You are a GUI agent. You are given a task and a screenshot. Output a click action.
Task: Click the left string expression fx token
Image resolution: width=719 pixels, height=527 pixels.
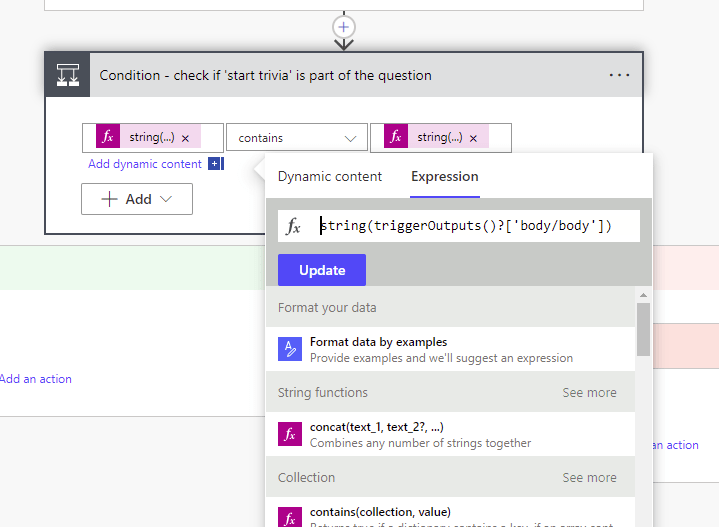[108, 137]
